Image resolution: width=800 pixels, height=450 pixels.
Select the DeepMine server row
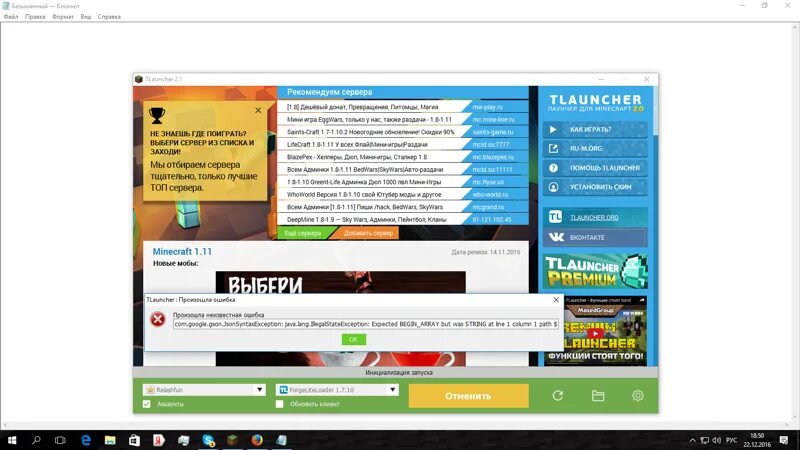coord(403,219)
